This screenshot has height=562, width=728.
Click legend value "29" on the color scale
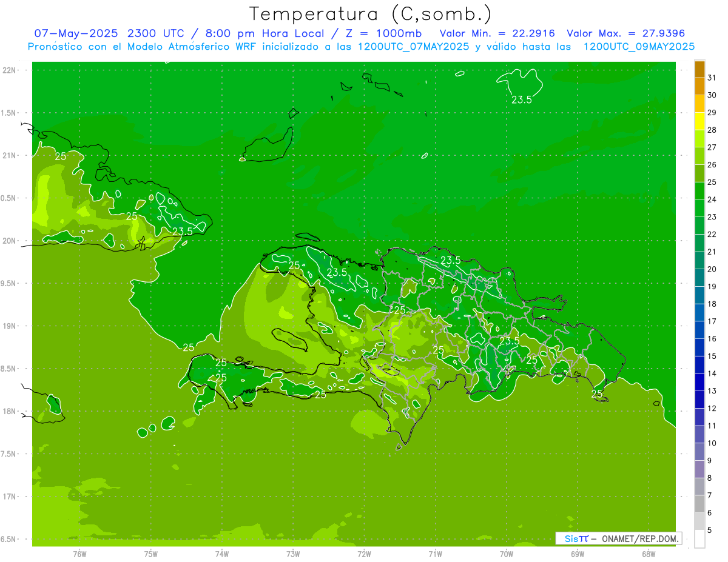[x=712, y=113]
